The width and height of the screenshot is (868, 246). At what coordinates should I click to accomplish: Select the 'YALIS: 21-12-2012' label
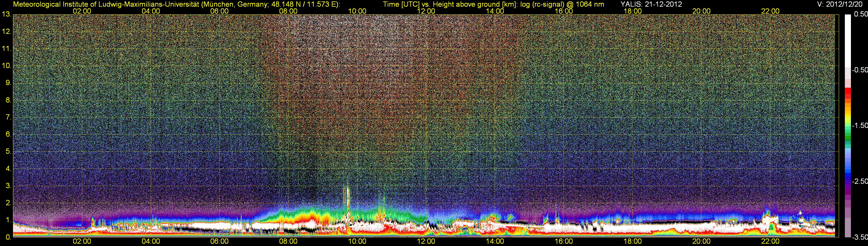tap(651, 4)
